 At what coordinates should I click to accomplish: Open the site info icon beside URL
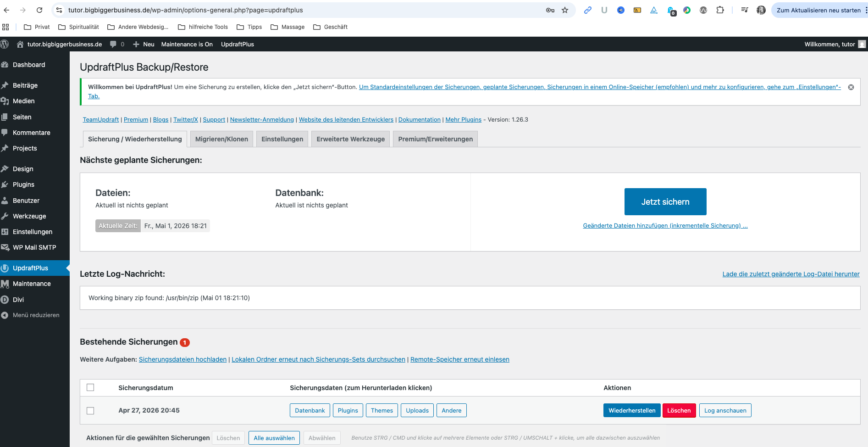(59, 10)
